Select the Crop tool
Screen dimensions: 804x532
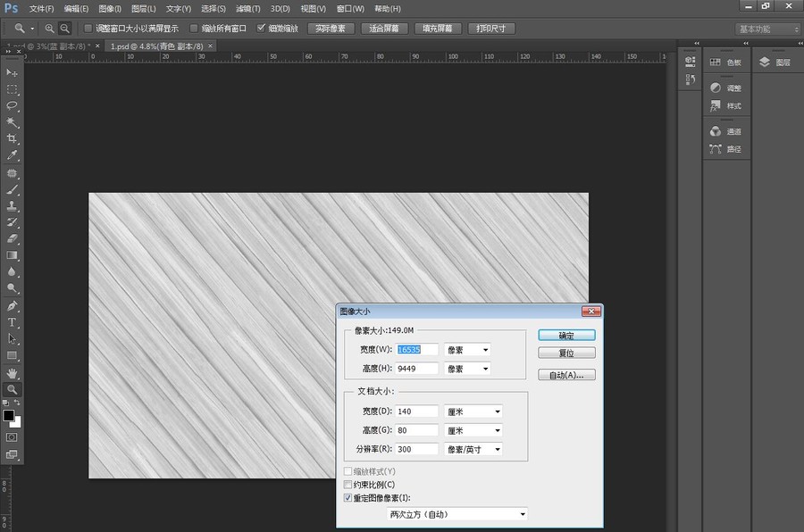point(12,139)
